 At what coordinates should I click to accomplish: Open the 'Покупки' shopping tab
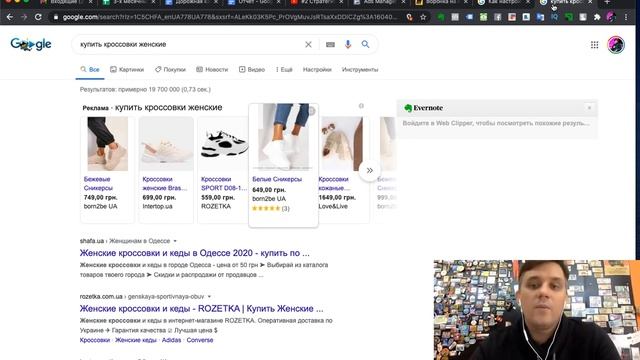(x=170, y=69)
